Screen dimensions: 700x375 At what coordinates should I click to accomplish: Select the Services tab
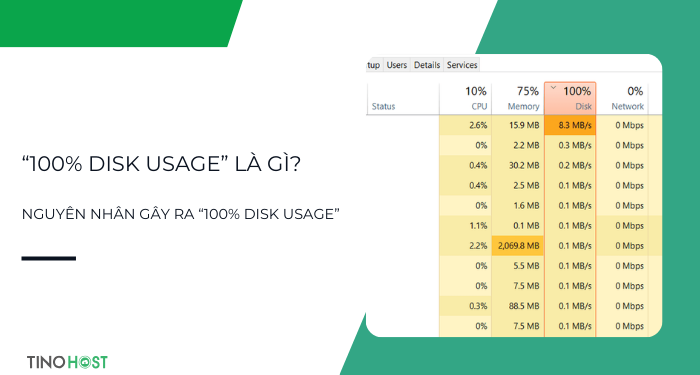(462, 65)
